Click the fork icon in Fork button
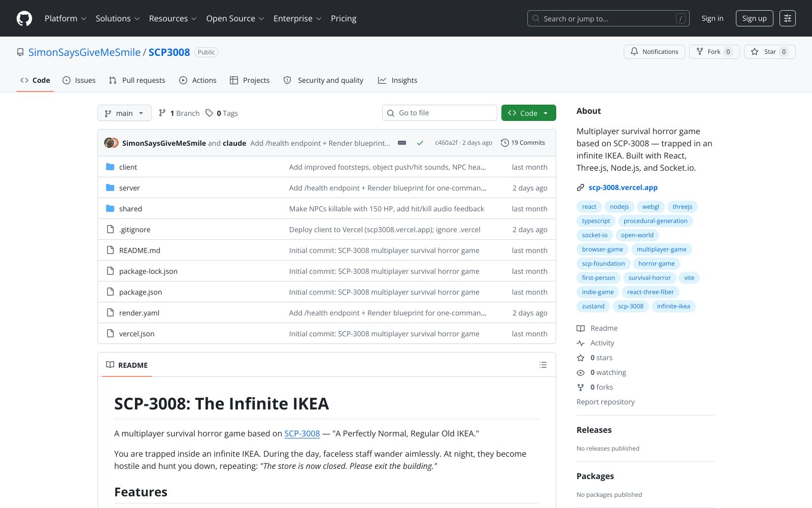The height and width of the screenshot is (508, 812). click(700, 51)
